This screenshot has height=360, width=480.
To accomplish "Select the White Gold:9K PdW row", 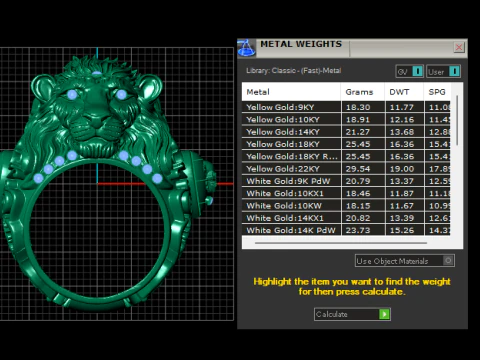I will pos(346,181).
